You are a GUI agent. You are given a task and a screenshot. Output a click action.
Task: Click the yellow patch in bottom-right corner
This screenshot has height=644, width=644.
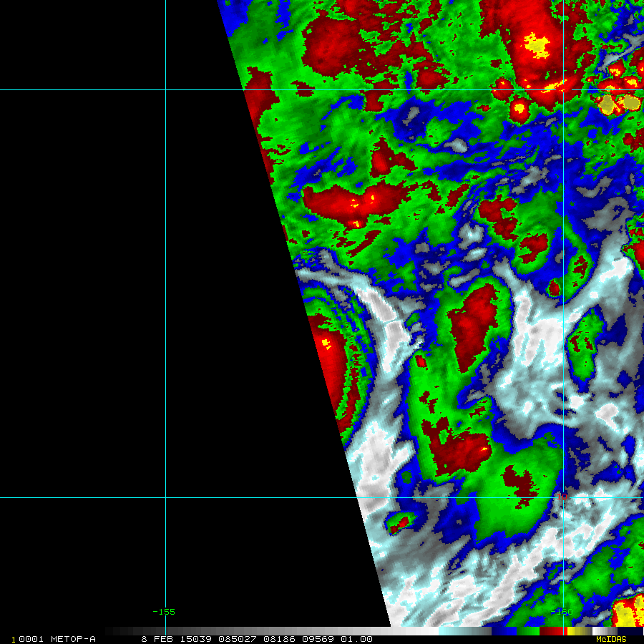click(x=628, y=614)
